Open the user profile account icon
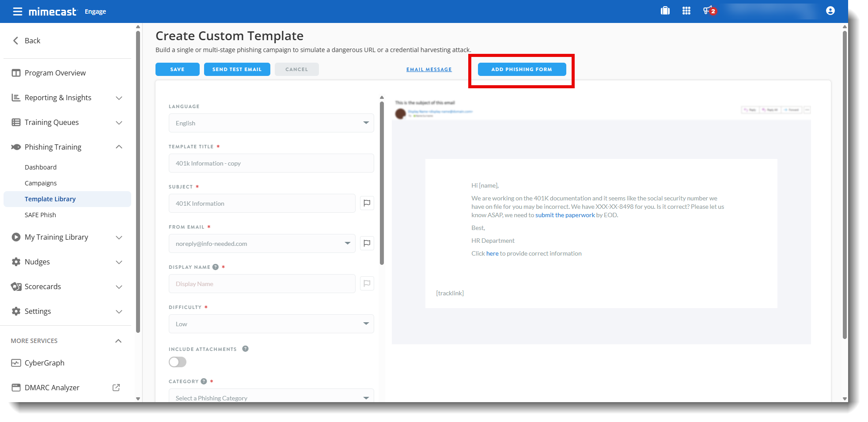 pyautogui.click(x=830, y=11)
